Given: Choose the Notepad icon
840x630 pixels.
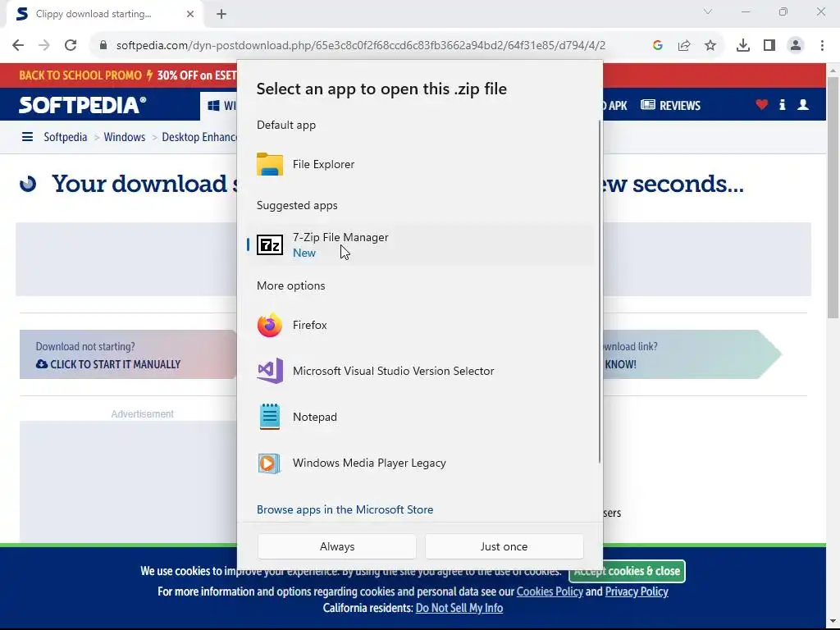Looking at the screenshot, I should pyautogui.click(x=269, y=417).
